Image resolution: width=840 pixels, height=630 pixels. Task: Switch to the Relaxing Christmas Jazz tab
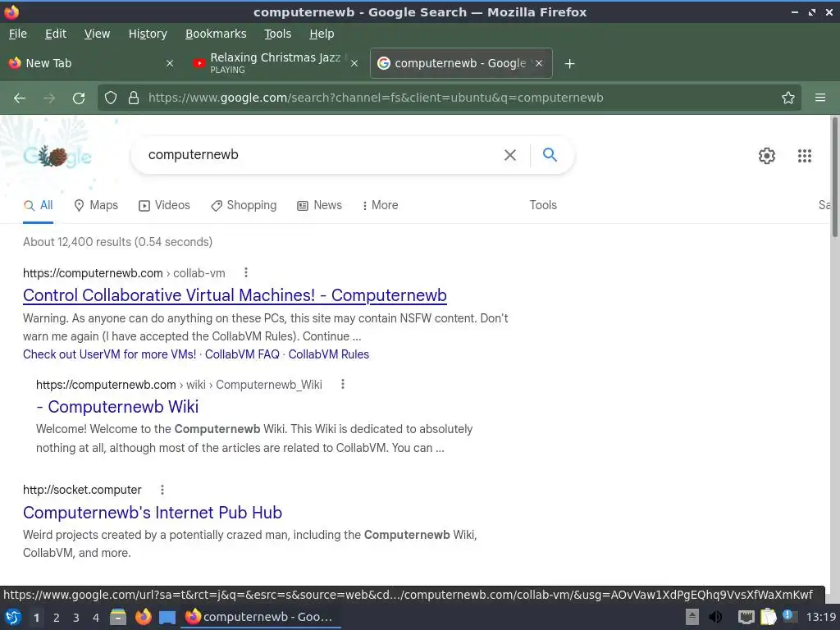click(x=276, y=64)
